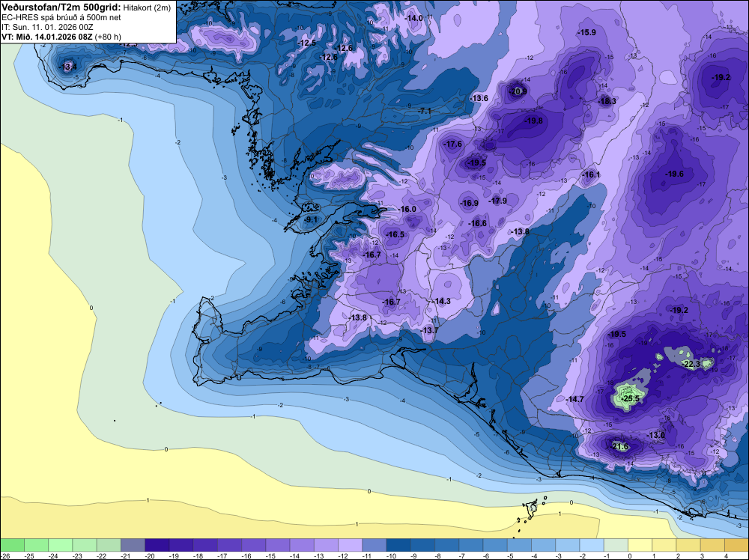Select the -13.4 temperature value
Image resolution: width=749 pixels, height=560 pixels.
coord(67,67)
